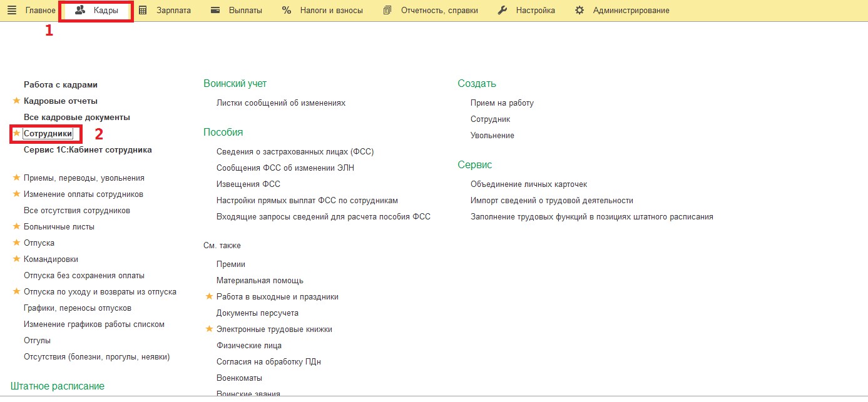Open Приемы, переводы, увольнения

84,178
